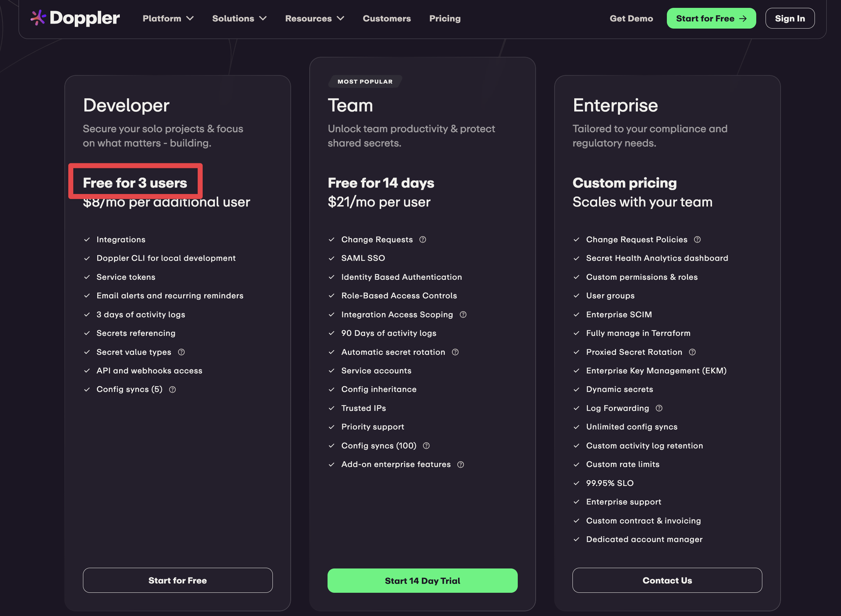The width and height of the screenshot is (841, 616).
Task: Click the "Custom pricing" text
Action: [x=625, y=183]
